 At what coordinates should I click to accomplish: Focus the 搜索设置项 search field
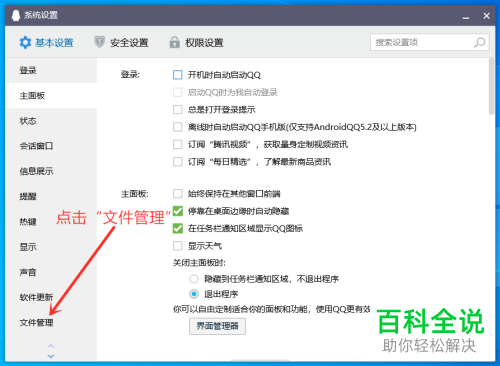(x=430, y=42)
